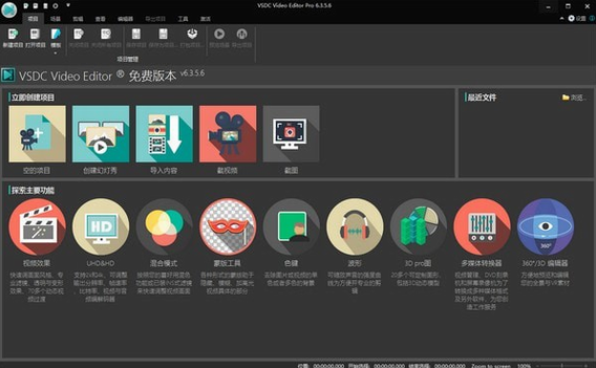Click 新建项目 new project toolbar button
Screen dimensions: 596x368
click(x=13, y=38)
